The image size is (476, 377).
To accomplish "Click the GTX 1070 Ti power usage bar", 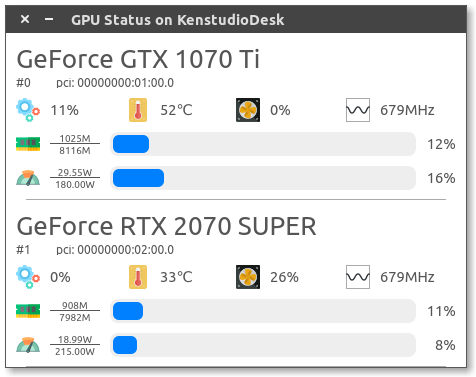I will (x=263, y=178).
